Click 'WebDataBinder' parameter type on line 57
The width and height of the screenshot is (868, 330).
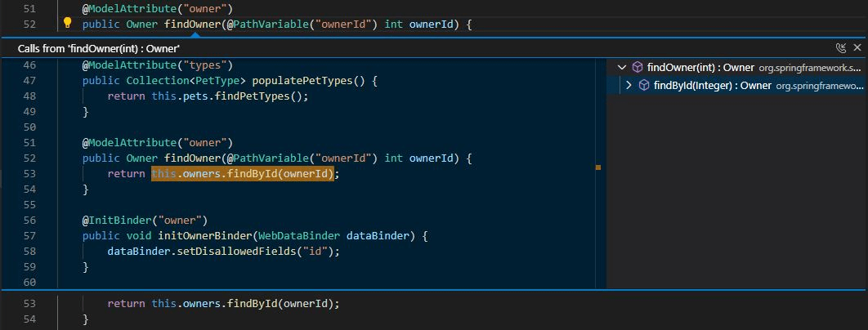click(x=299, y=236)
